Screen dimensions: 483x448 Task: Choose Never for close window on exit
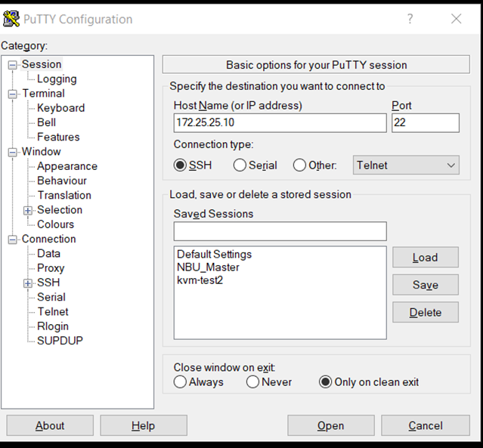click(x=252, y=382)
